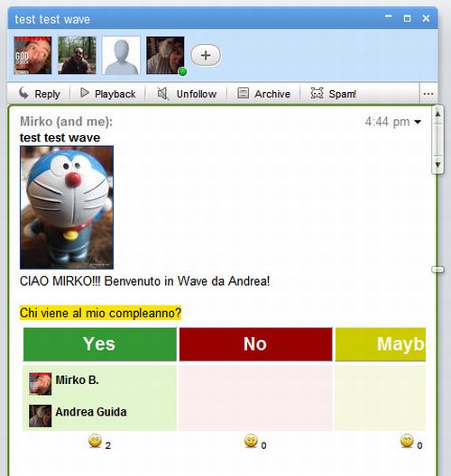Click the smiley icon under the No column
This screenshot has width=451, height=476.
(251, 441)
